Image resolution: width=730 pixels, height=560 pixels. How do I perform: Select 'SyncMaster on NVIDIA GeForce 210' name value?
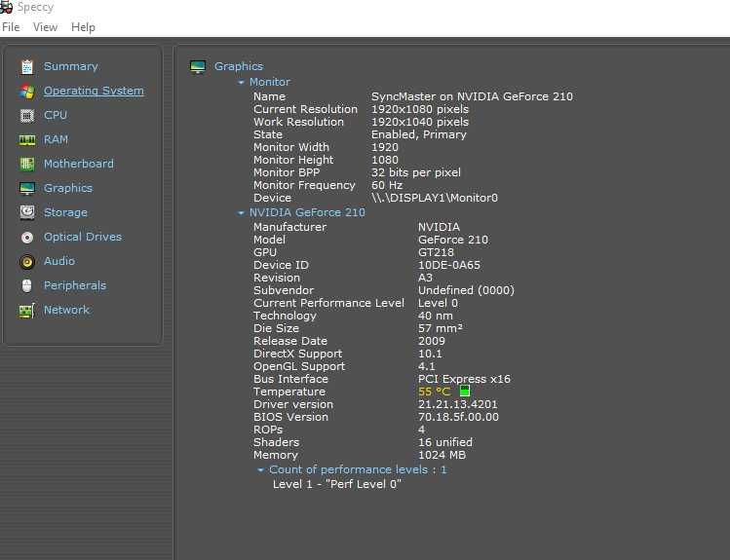(x=472, y=96)
